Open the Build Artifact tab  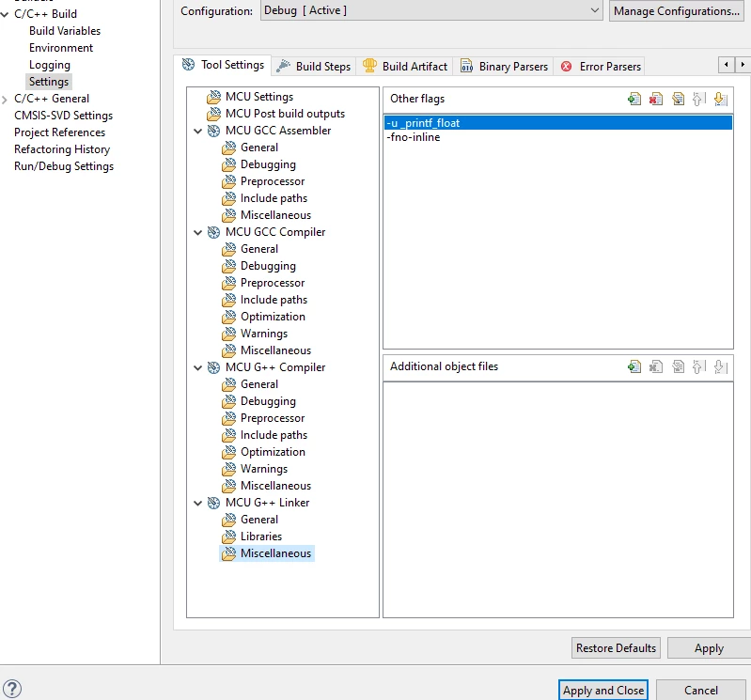[x=405, y=67]
